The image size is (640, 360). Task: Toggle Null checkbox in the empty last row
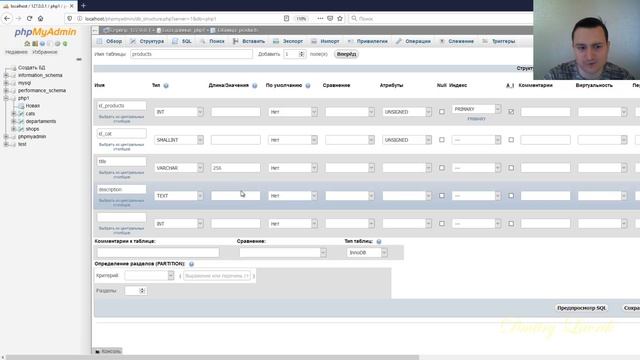coord(442,224)
